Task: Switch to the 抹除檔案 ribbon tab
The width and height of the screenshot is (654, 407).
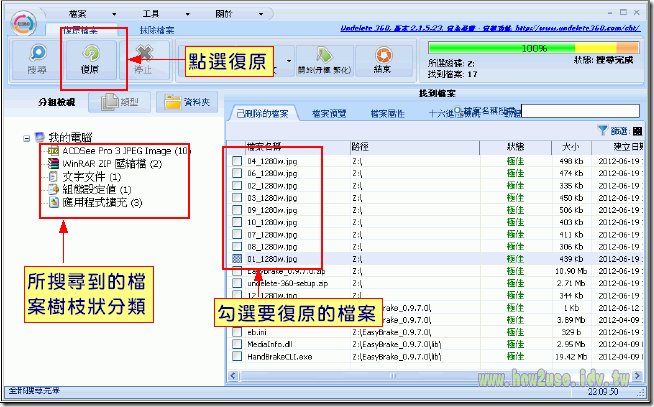Action: click(x=157, y=30)
